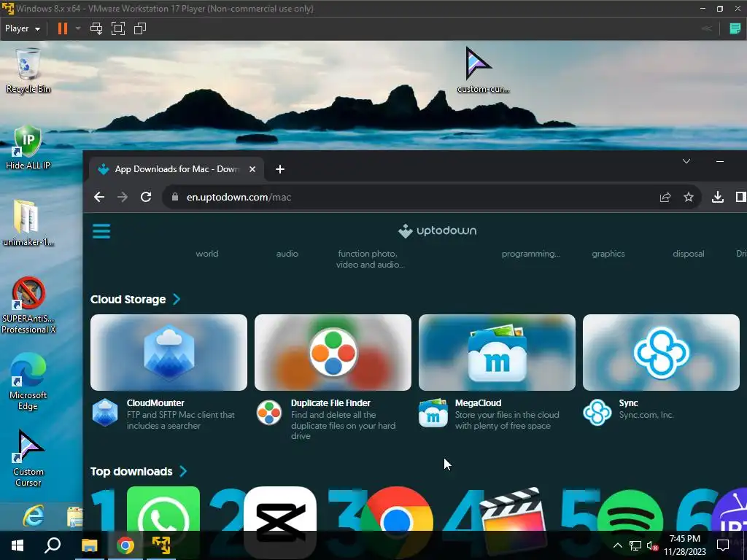
Task: Open the Recycle Bin desktop icon
Action: [x=28, y=71]
